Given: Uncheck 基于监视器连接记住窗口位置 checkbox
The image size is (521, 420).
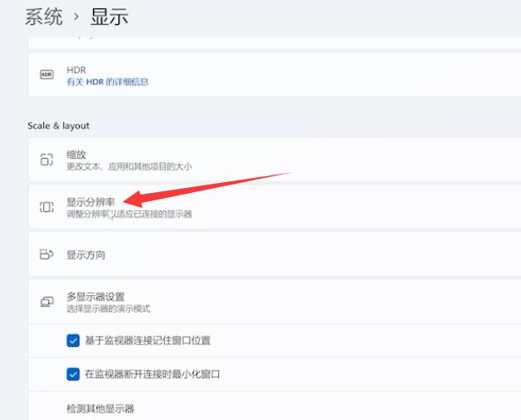Looking at the screenshot, I should (73, 340).
